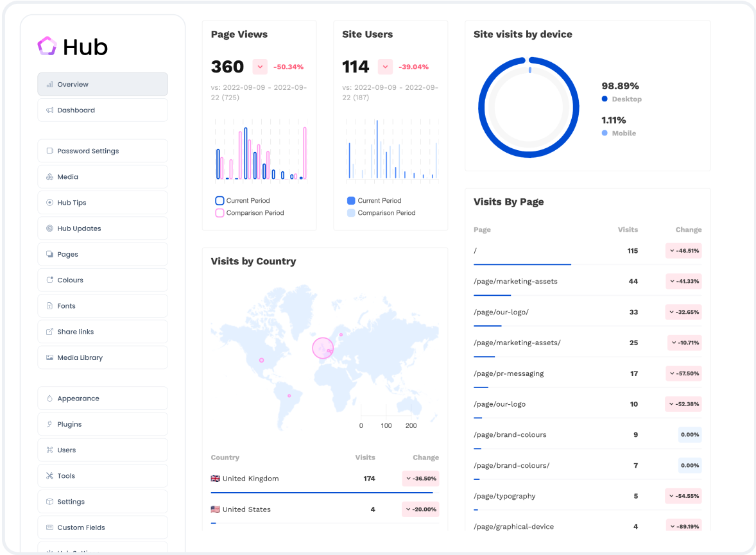Click the Overview bar chart icon
Image resolution: width=756 pixels, height=555 pixels.
coord(49,85)
